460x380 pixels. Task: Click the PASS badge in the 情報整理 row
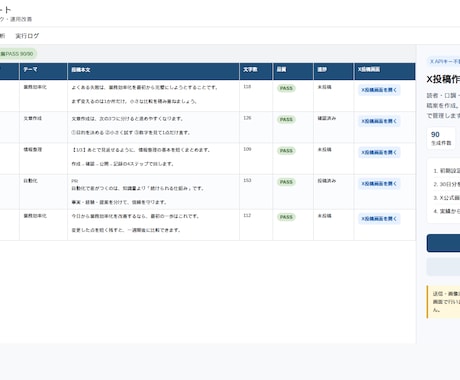[x=286, y=151]
